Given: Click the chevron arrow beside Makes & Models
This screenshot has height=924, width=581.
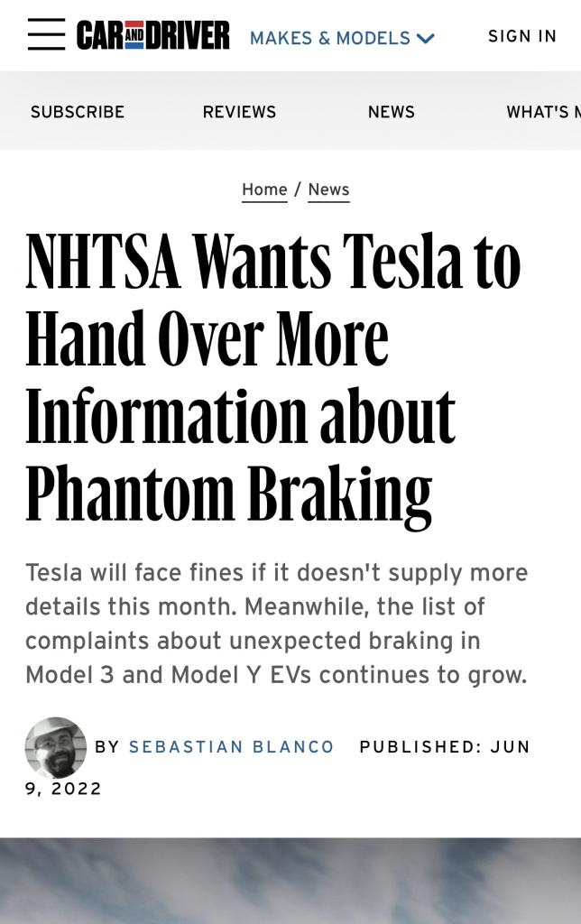Looking at the screenshot, I should [x=426, y=39].
